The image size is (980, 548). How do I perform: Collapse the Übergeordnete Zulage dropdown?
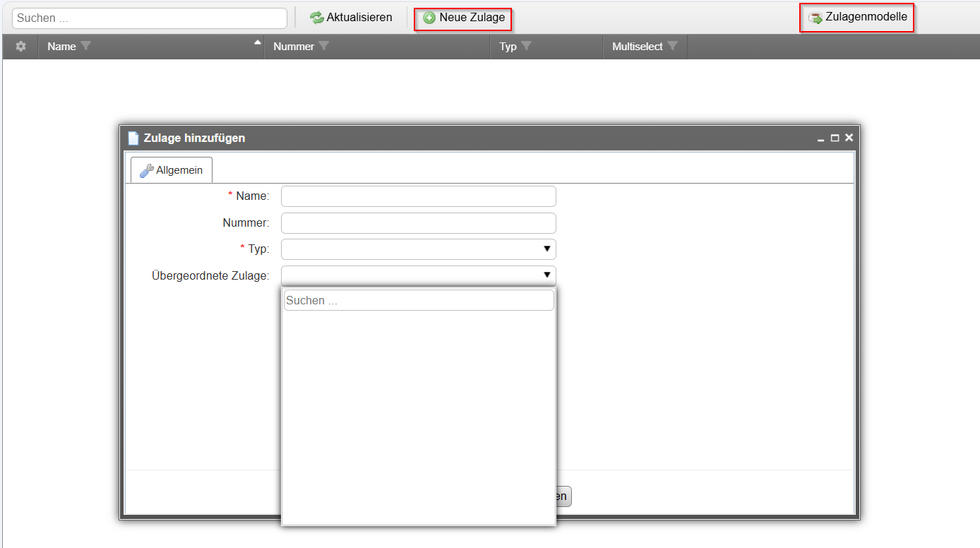(x=546, y=275)
